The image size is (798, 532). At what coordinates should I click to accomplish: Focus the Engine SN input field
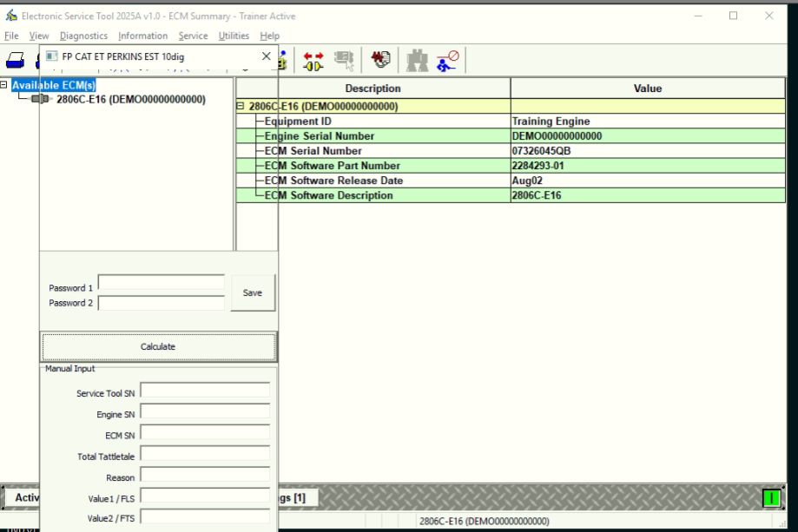click(205, 412)
